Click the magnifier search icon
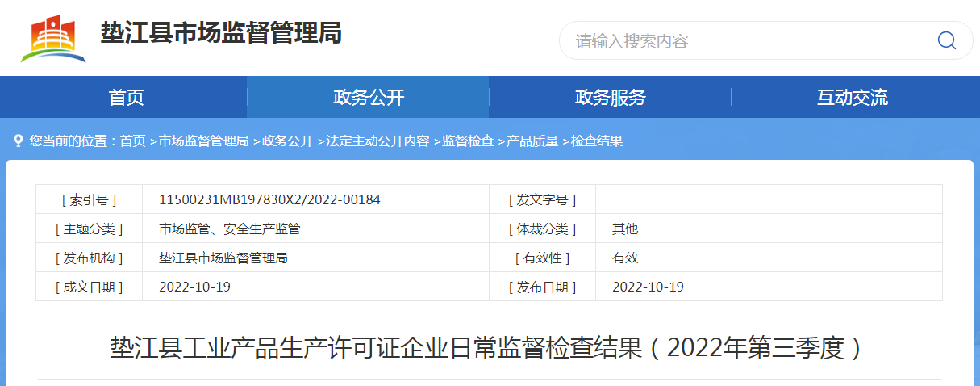The width and height of the screenshot is (980, 386). tap(946, 40)
